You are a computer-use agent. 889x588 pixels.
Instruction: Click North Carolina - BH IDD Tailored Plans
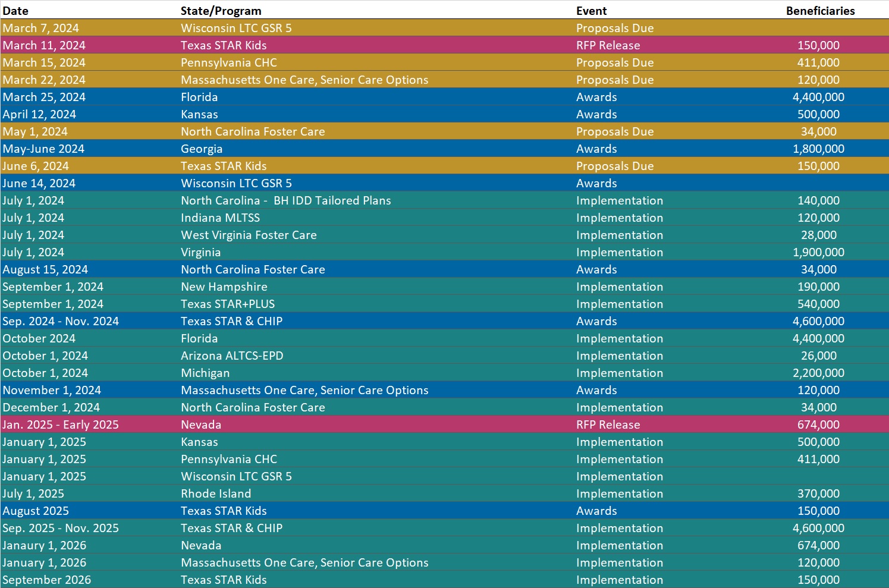click(285, 200)
